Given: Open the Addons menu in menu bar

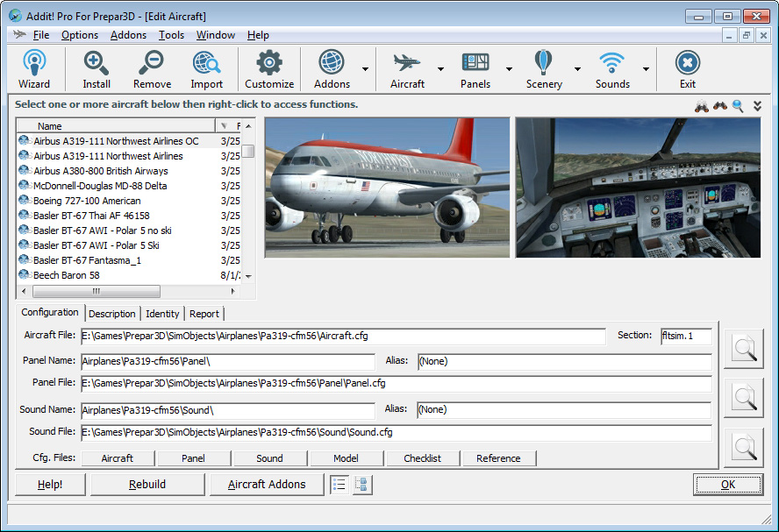Looking at the screenshot, I should tap(128, 35).
